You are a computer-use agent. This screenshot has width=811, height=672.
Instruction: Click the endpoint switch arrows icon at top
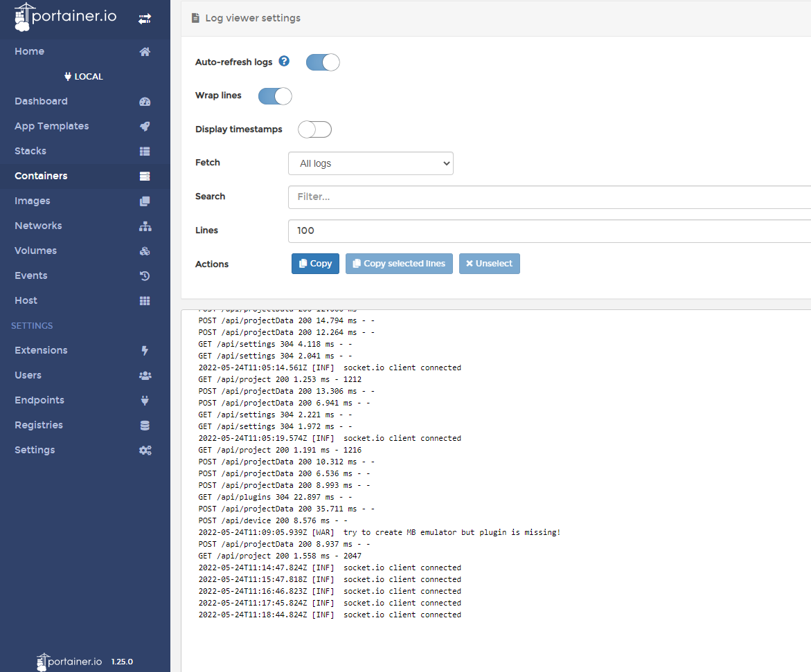145,19
